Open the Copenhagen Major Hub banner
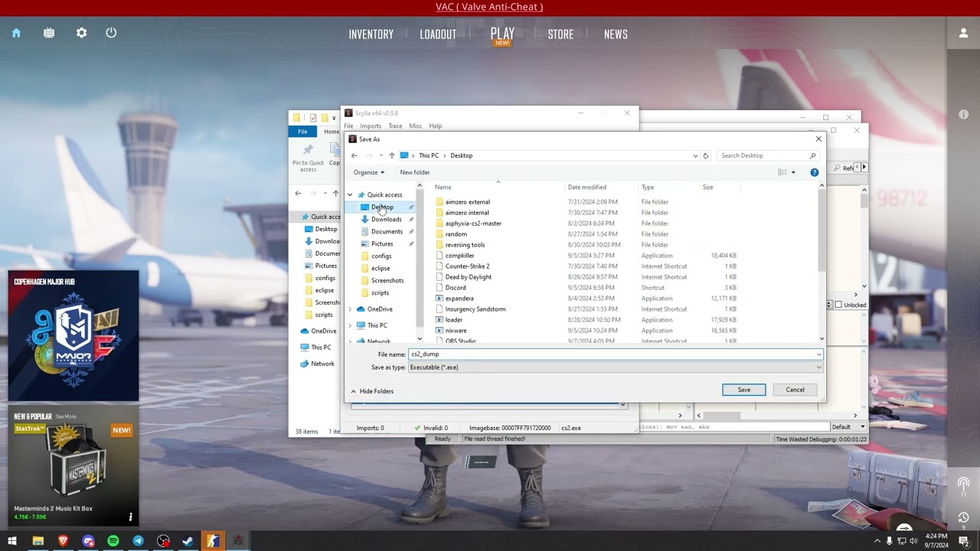This screenshot has height=551, width=980. 73,336
